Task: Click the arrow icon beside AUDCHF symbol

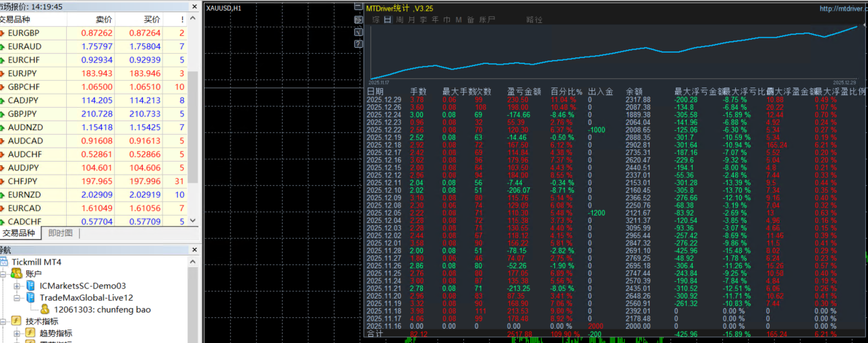Action: click(2, 154)
